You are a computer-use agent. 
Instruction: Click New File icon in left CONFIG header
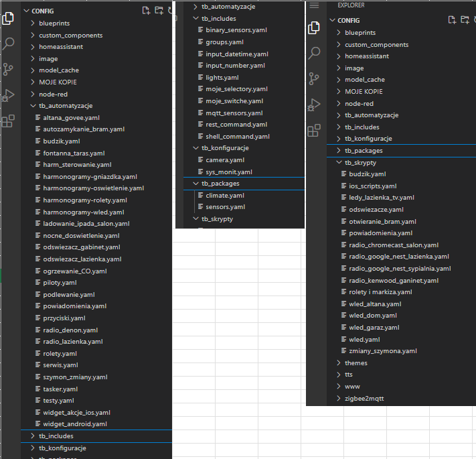[146, 11]
